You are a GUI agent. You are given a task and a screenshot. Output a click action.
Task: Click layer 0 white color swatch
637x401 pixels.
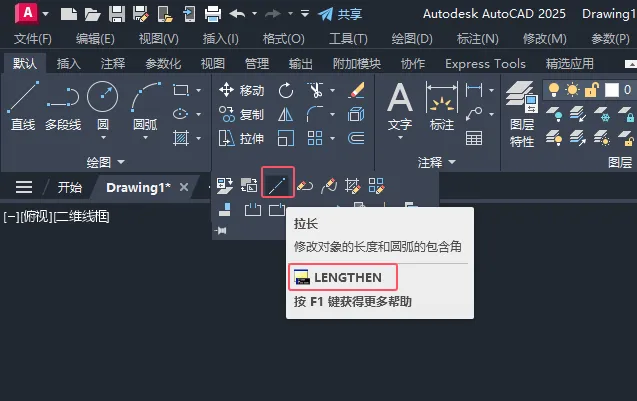(612, 90)
